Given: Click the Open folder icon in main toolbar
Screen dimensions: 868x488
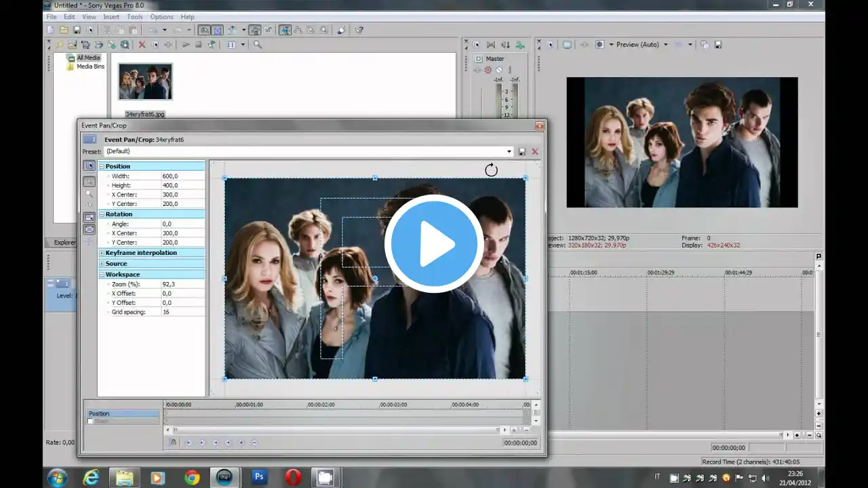Looking at the screenshot, I should [64, 30].
